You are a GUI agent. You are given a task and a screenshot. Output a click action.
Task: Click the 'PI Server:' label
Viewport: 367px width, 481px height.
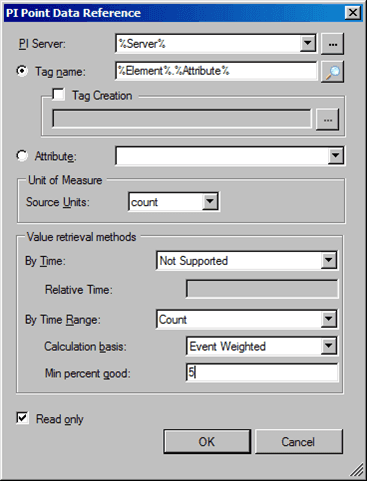click(x=42, y=44)
